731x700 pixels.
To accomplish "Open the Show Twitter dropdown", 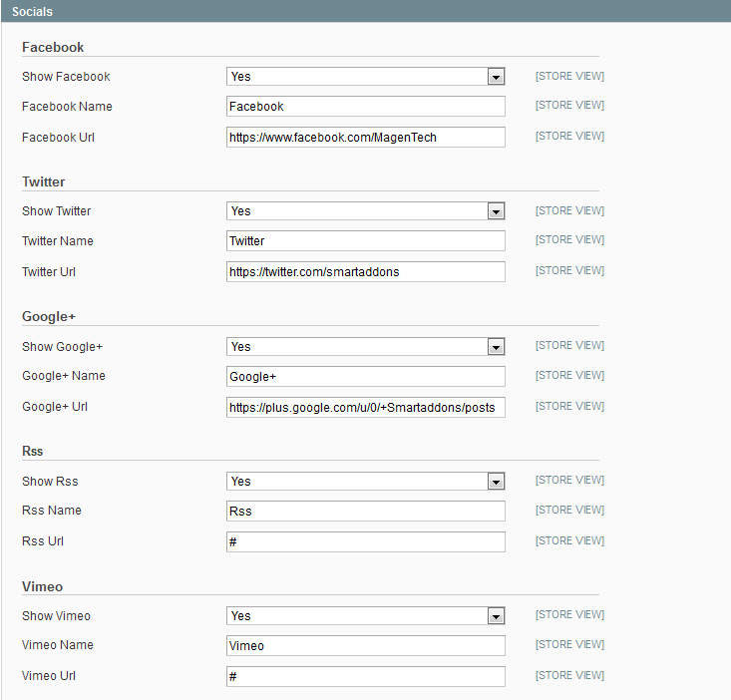I will [x=365, y=211].
